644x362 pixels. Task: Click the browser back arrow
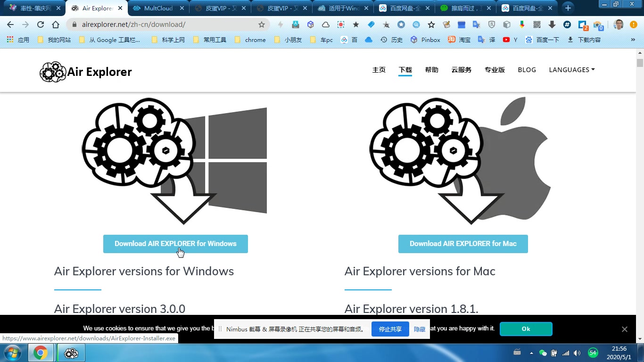point(10,25)
